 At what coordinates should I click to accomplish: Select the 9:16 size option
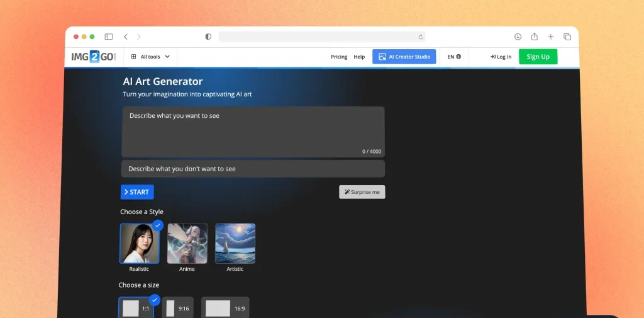tap(177, 308)
